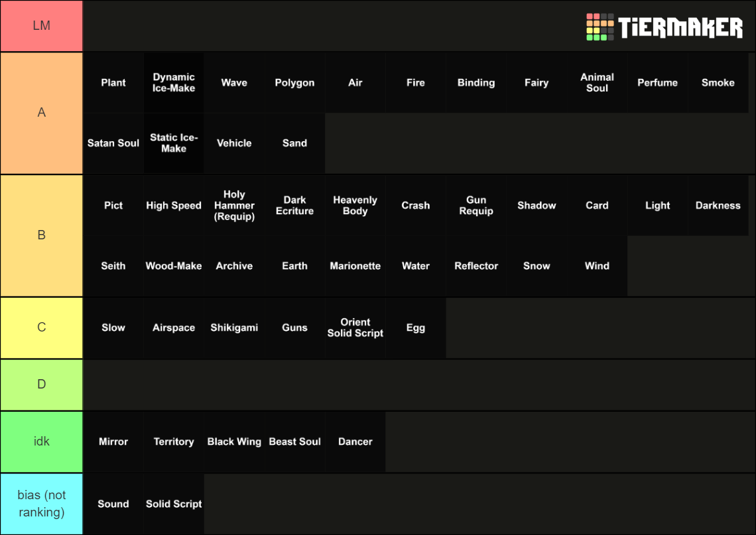Click the Crash tile
Viewport: 756px width, 535px height.
pyautogui.click(x=416, y=206)
